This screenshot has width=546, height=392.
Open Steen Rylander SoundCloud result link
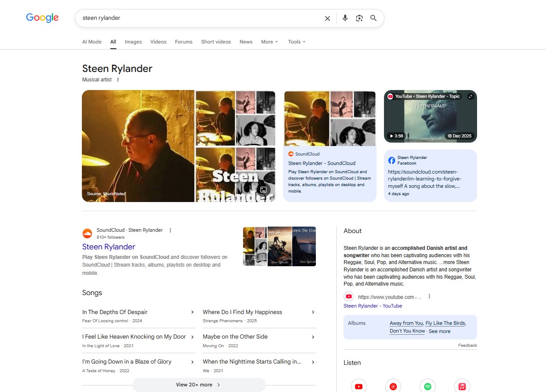(109, 247)
